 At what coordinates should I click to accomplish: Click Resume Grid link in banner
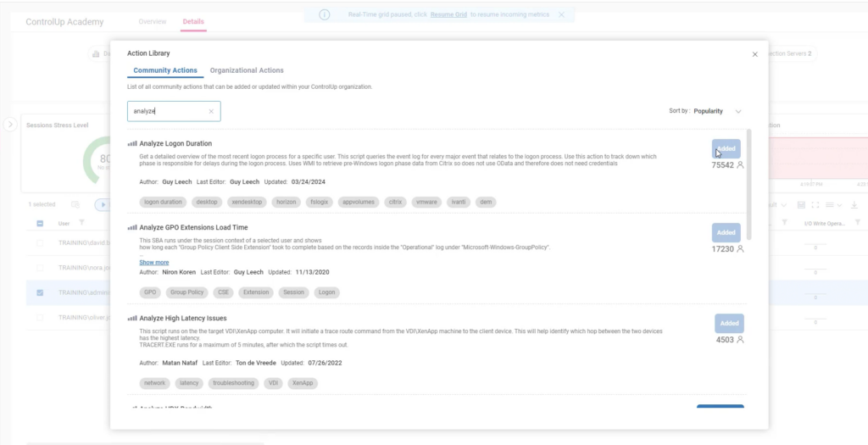pos(448,14)
